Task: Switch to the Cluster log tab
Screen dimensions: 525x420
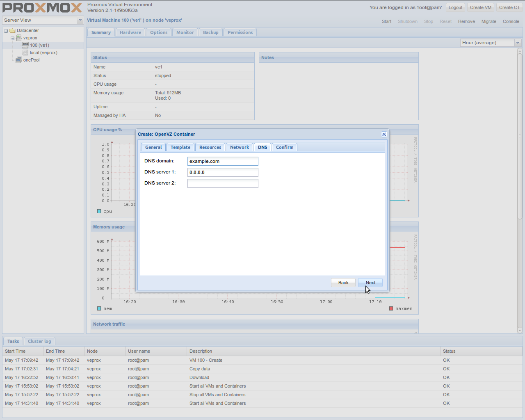Action: (x=39, y=341)
